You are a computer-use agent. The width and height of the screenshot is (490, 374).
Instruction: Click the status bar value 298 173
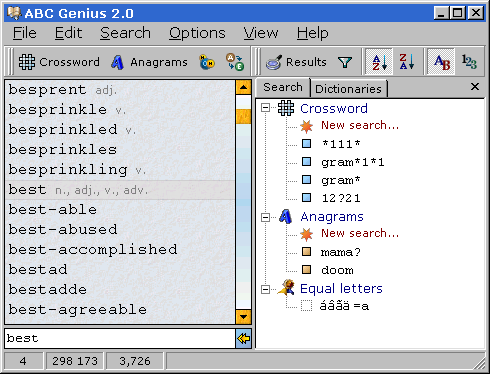click(x=75, y=361)
